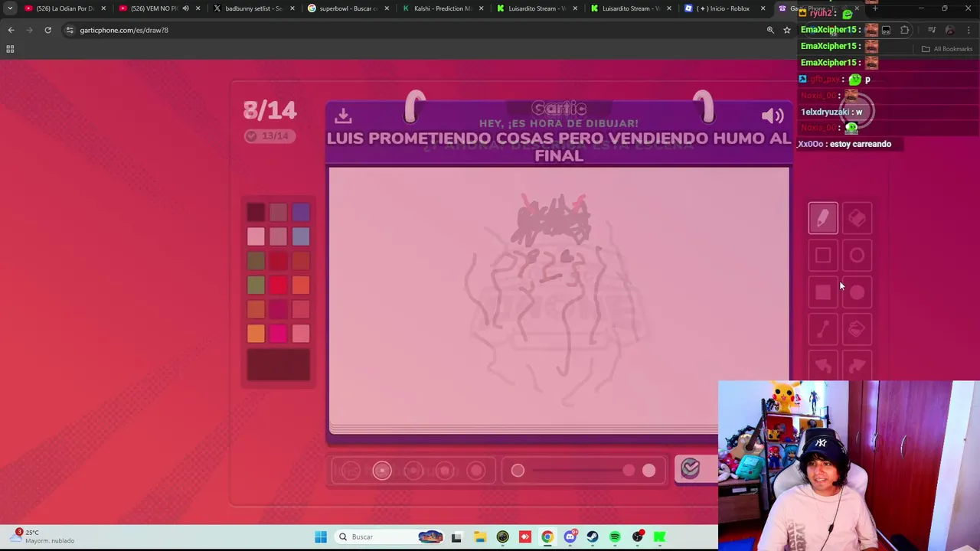The height and width of the screenshot is (551, 980).
Task: Switch to 'superbowl - Buscar' tab
Action: coord(347,8)
